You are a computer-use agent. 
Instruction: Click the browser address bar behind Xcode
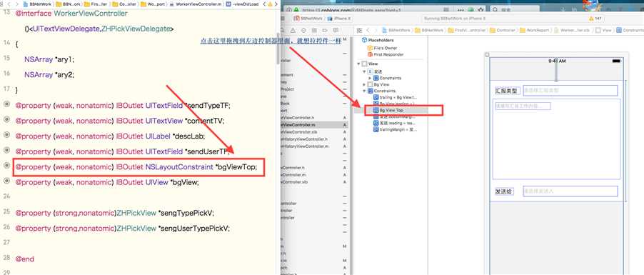[x=363, y=10]
